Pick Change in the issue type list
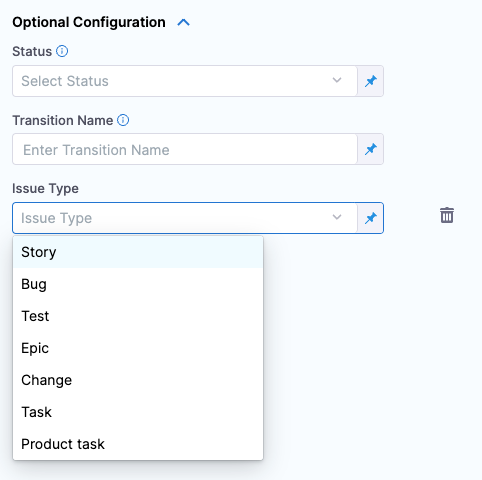 tap(138, 380)
